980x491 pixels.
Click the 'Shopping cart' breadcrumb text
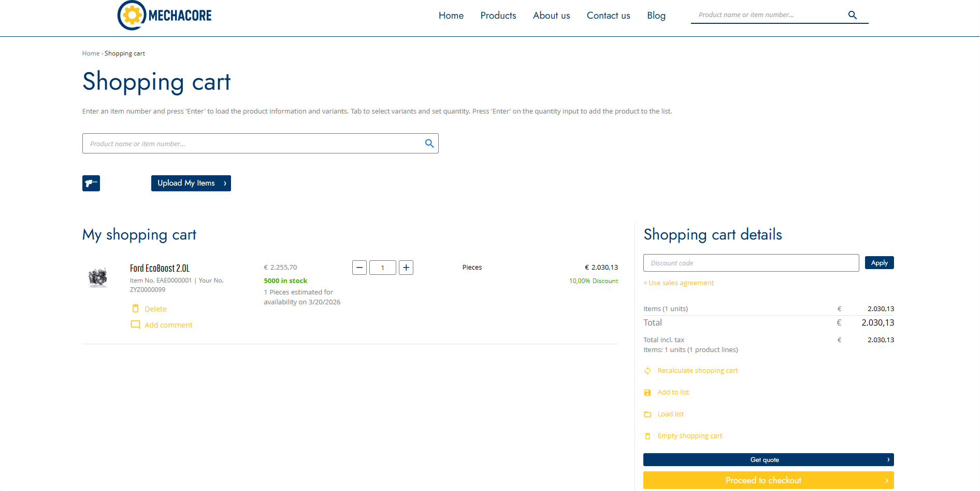(125, 53)
